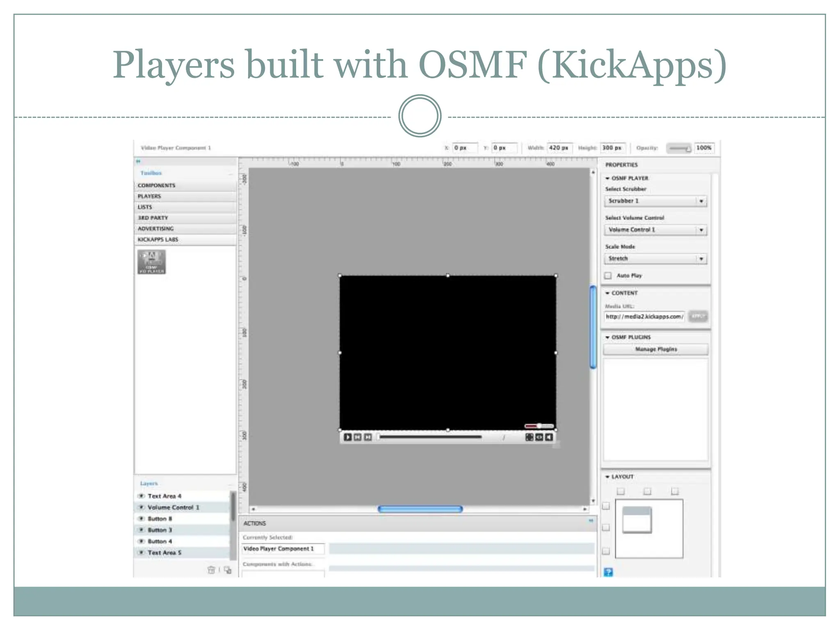Hide the Volume Control 1 layer

click(142, 507)
